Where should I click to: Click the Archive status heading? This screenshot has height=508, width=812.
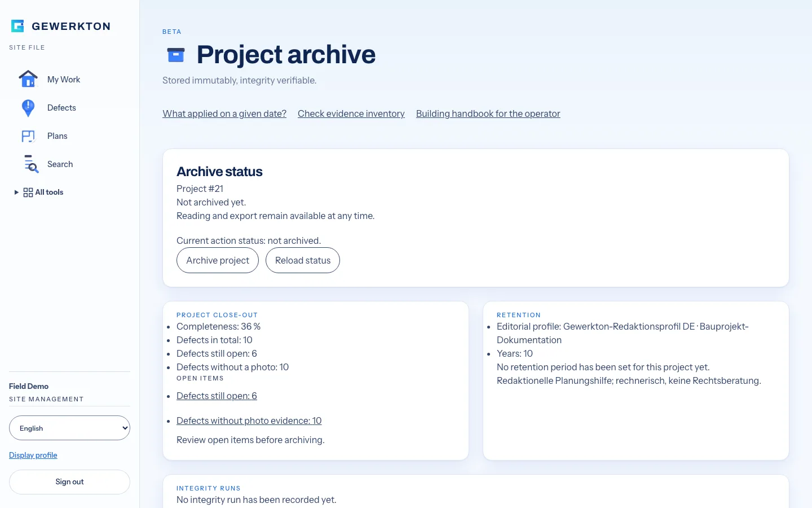219,172
